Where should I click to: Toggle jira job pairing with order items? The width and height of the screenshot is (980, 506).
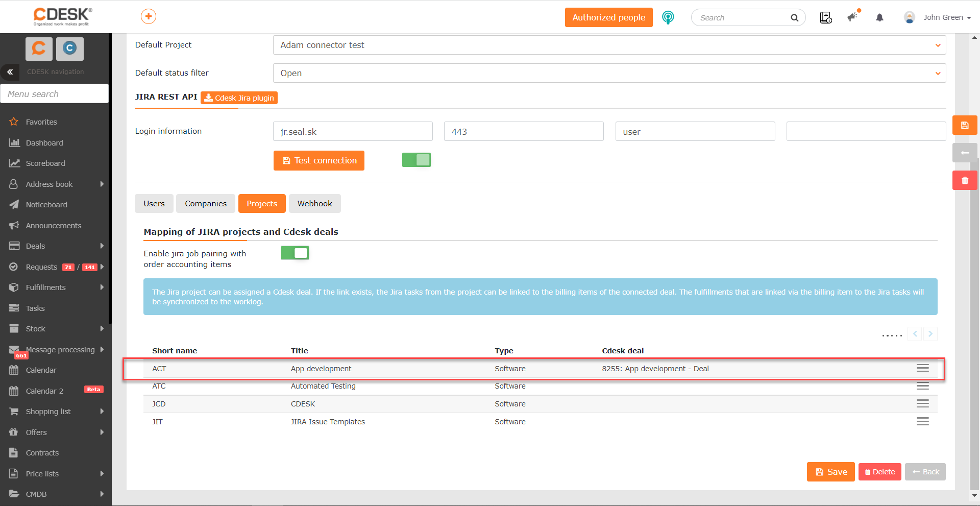tap(295, 253)
